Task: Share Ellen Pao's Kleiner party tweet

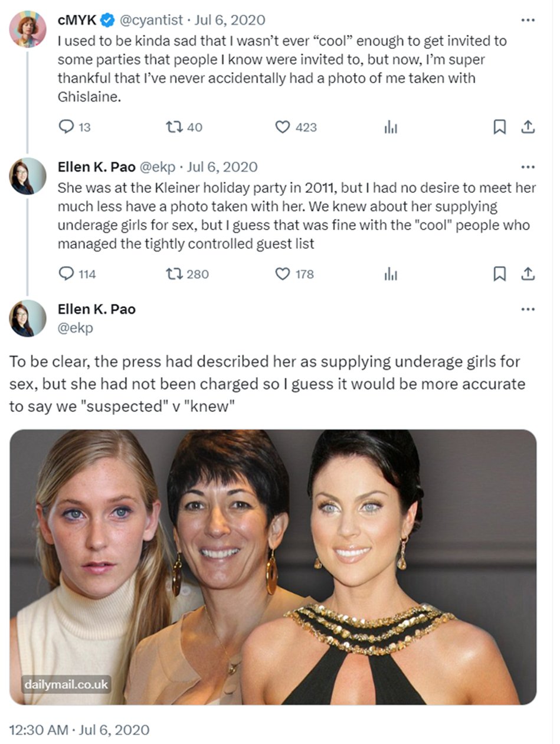Action: click(528, 274)
